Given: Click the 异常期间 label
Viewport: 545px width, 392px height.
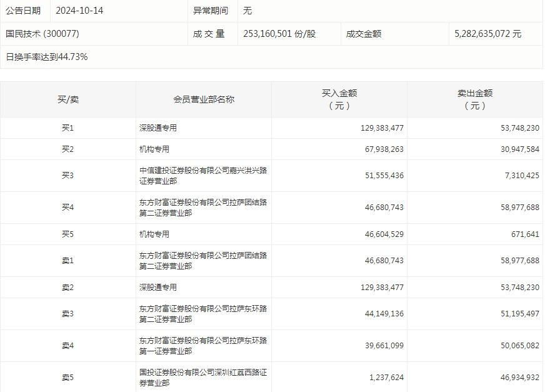Looking at the screenshot, I should pos(210,11).
